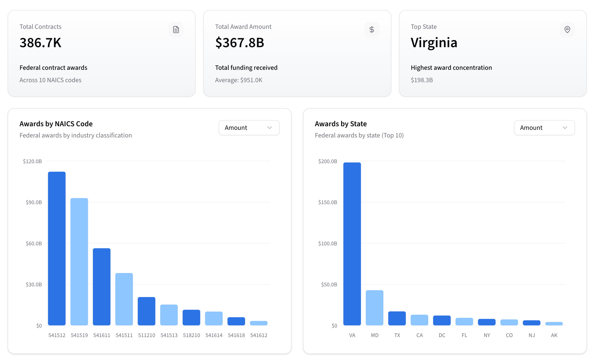Click the DC label on state axis
595x364 pixels.
[x=442, y=335]
